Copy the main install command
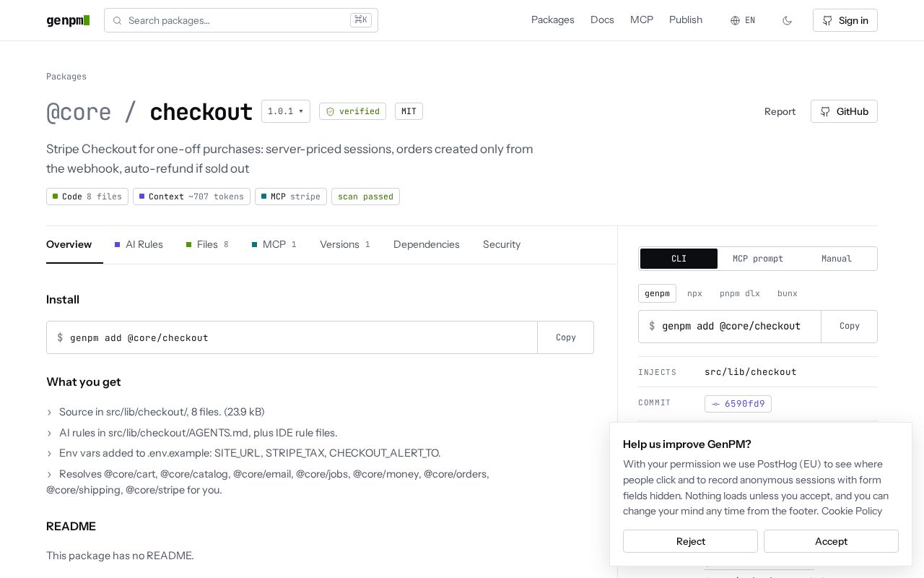The height and width of the screenshot is (578, 924). [x=566, y=337]
